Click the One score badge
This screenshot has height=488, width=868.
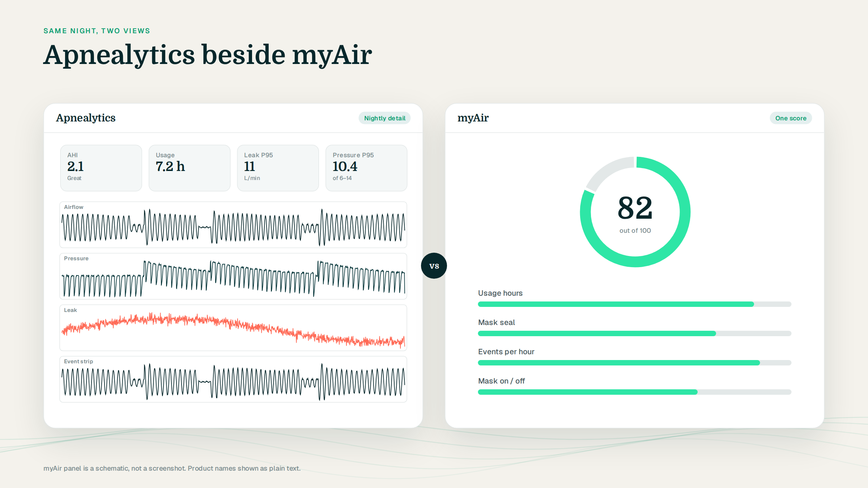(791, 118)
